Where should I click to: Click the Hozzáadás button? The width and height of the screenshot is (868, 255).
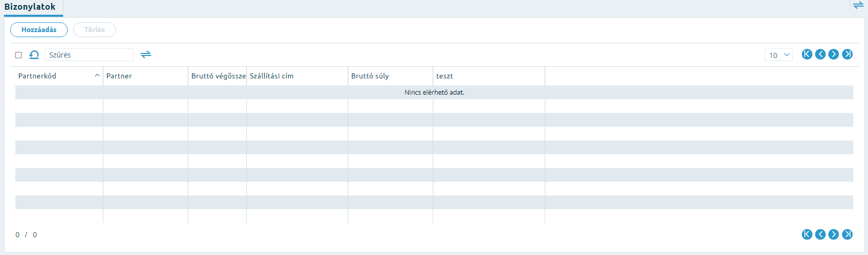(39, 30)
